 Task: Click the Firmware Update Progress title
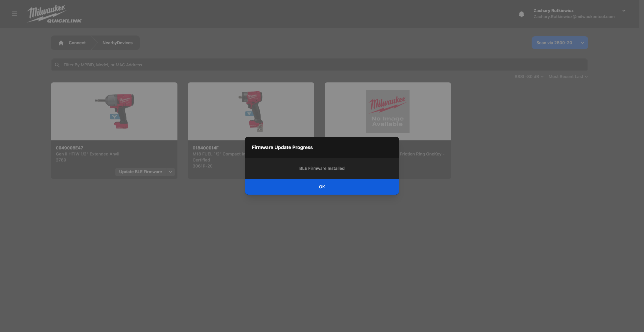[282, 147]
